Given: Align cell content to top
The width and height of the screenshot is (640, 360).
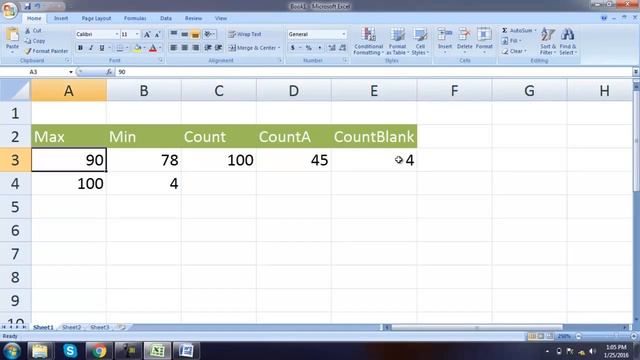Looking at the screenshot, I should pyautogui.click(x=173, y=34).
